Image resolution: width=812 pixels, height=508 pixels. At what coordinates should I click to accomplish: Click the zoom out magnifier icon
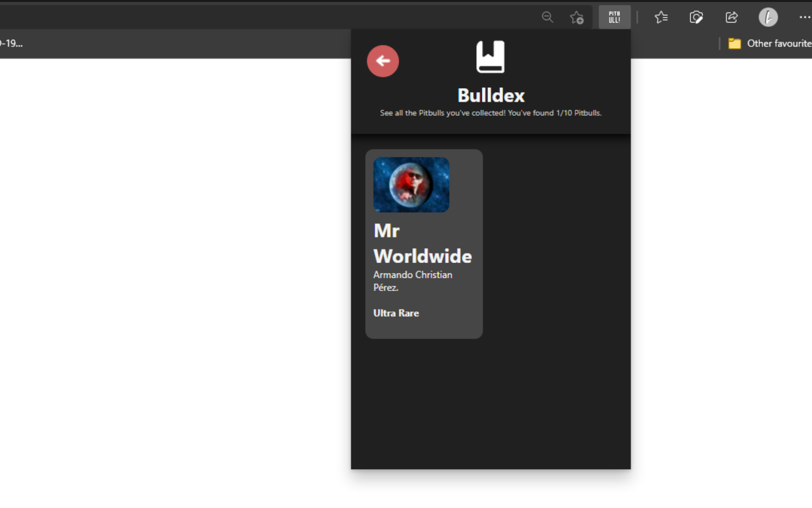coord(547,17)
